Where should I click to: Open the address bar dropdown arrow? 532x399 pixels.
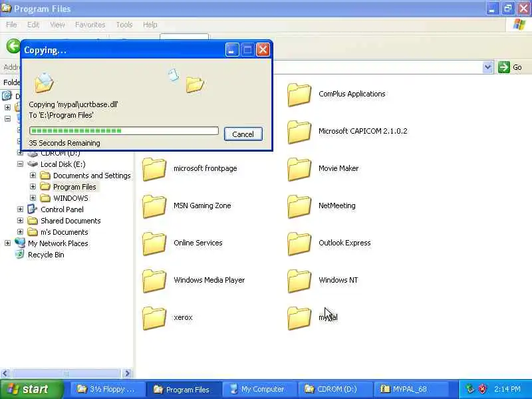pyautogui.click(x=487, y=67)
